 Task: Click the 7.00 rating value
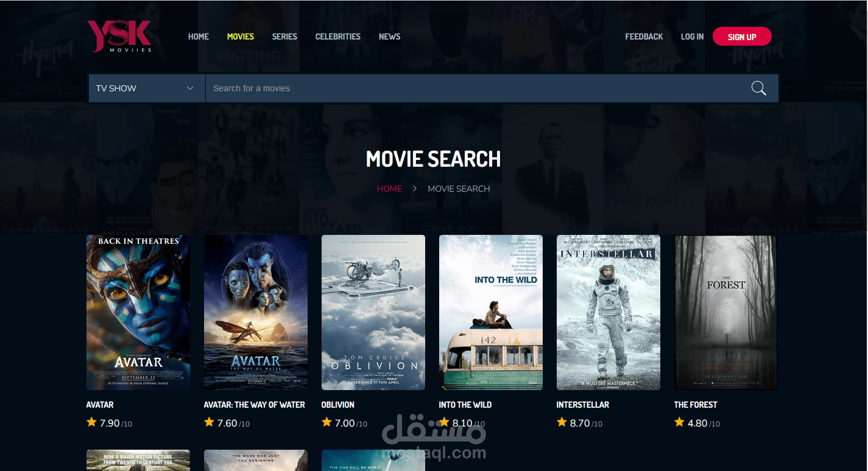click(345, 423)
